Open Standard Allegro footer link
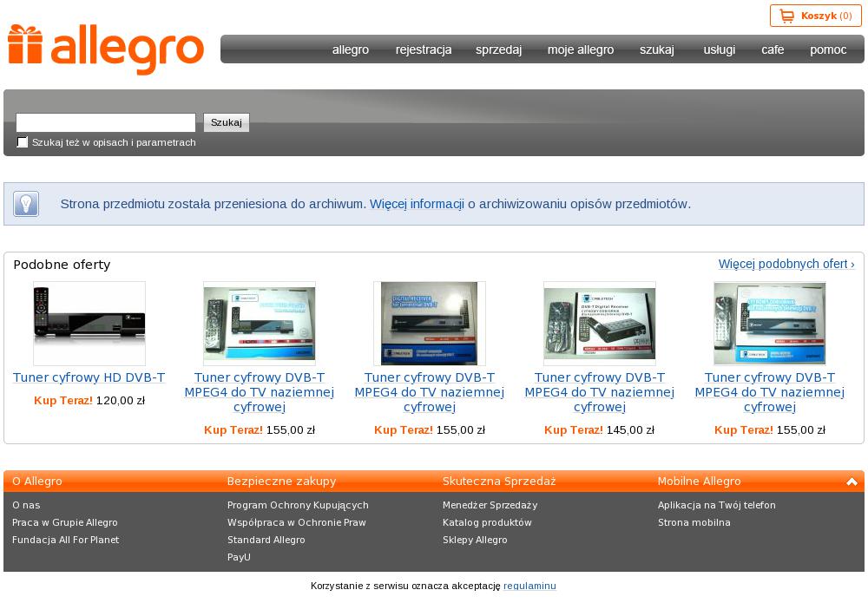Screen dimensions: 868x603 coord(266,540)
